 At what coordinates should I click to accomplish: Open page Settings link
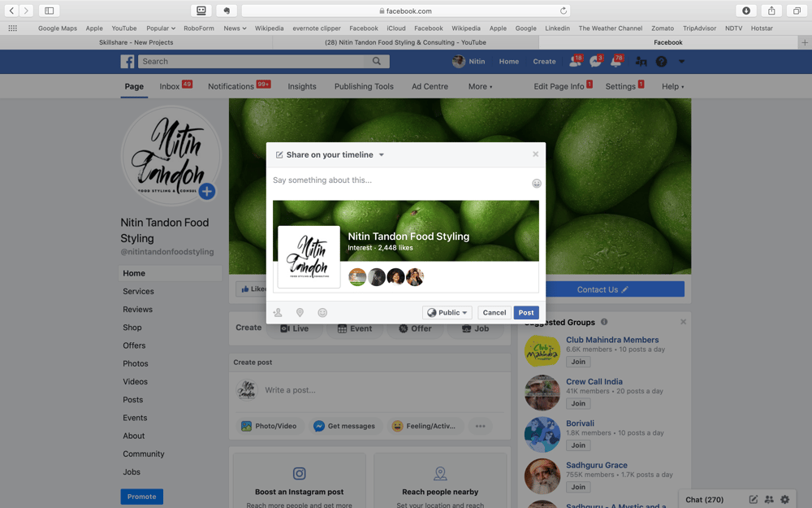[x=620, y=87]
